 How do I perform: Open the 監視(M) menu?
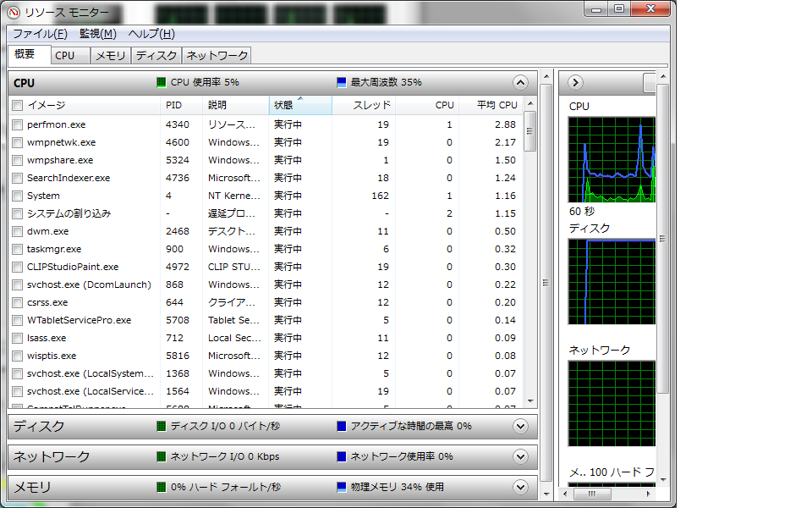[98, 34]
